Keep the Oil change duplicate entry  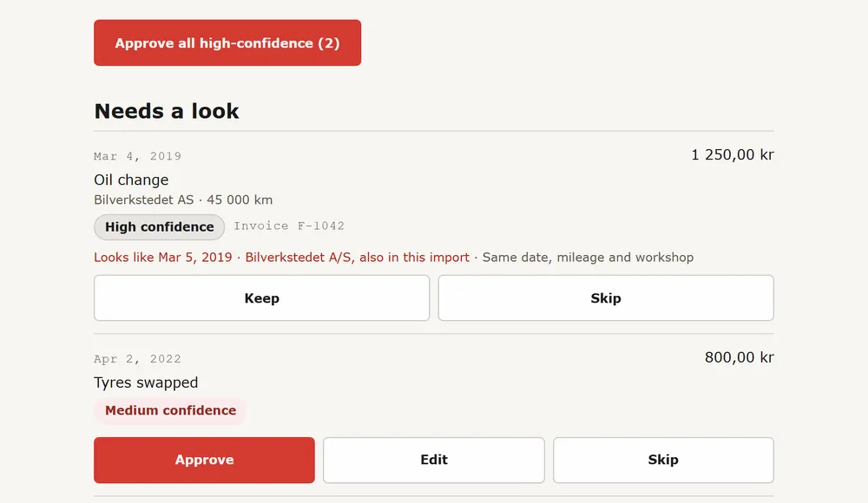click(x=261, y=297)
